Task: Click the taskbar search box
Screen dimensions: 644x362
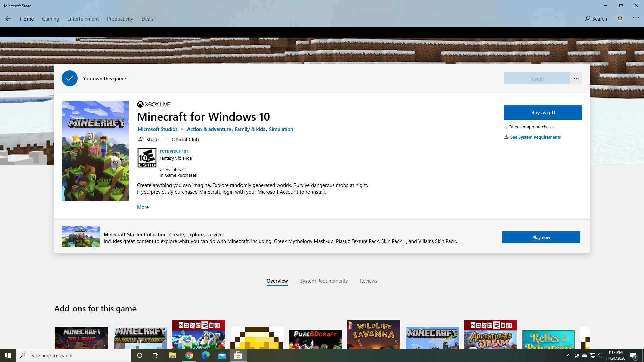Action: 74,355
